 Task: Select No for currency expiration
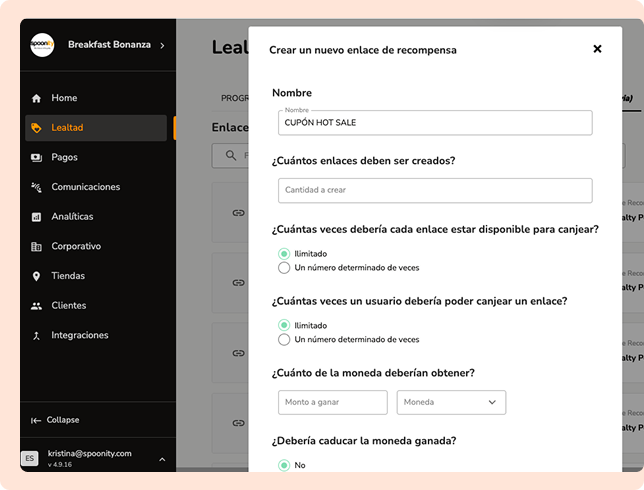(284, 465)
